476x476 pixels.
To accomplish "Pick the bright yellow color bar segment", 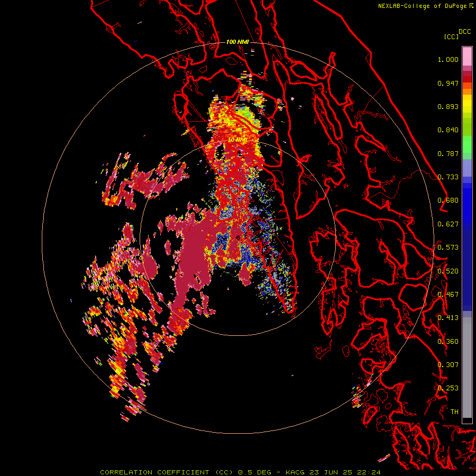I will 467,104.
